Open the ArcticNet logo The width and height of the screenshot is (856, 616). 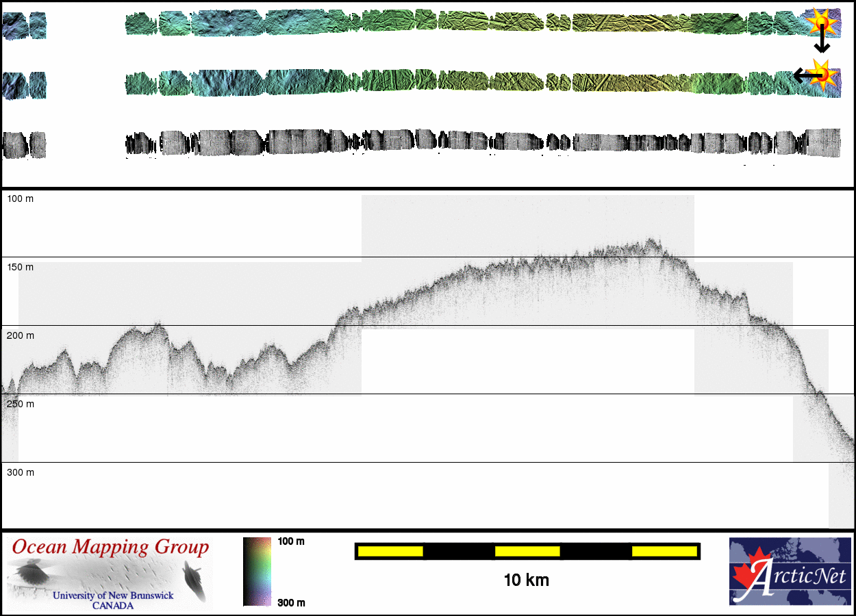tap(789, 572)
